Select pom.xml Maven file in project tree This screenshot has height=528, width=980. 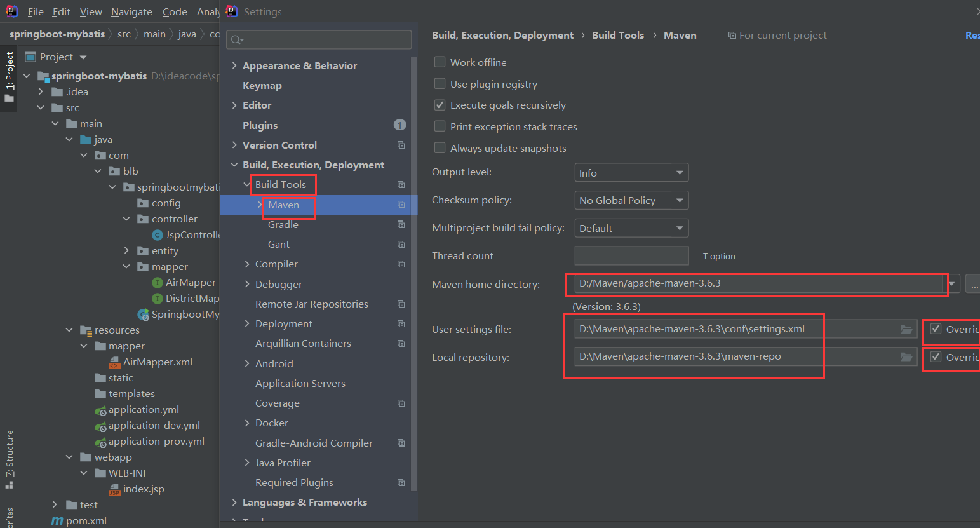[x=79, y=520]
